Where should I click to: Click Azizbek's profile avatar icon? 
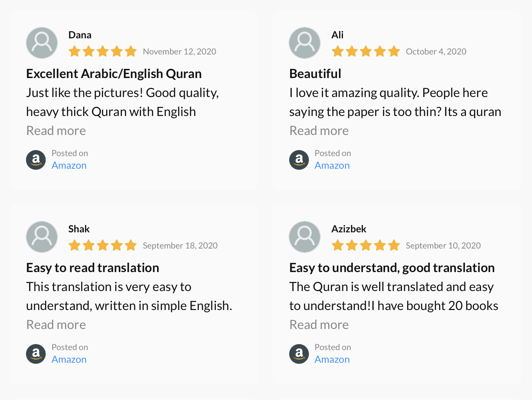305,237
